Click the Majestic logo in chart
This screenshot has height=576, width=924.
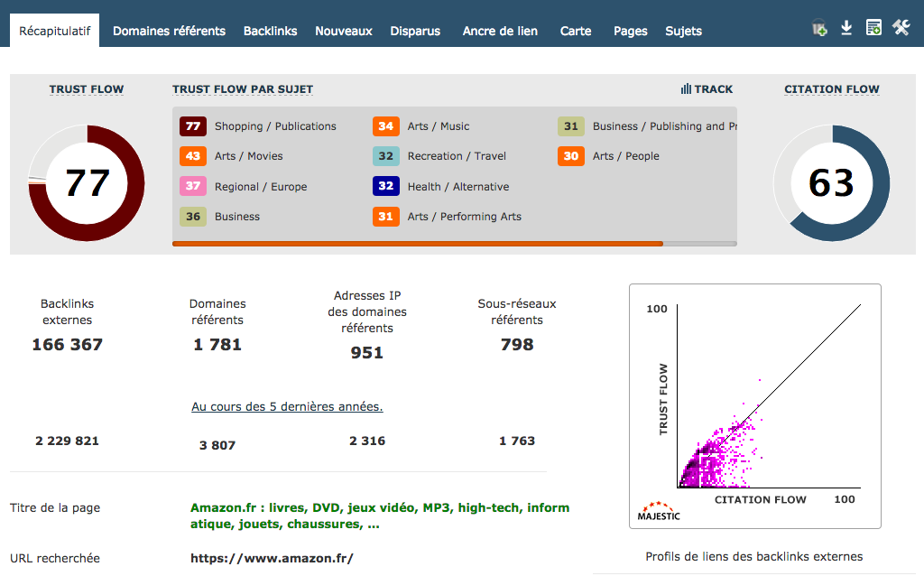659,511
